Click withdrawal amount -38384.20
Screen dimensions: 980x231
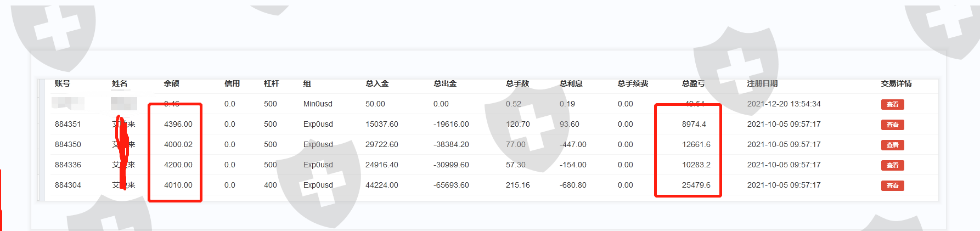pyautogui.click(x=451, y=145)
